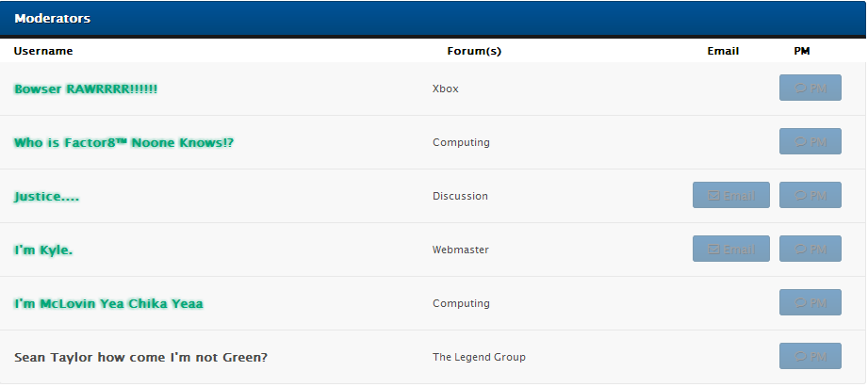The width and height of the screenshot is (868, 387).
Task: Click Xbox forum in Bowser row
Action: click(x=446, y=89)
